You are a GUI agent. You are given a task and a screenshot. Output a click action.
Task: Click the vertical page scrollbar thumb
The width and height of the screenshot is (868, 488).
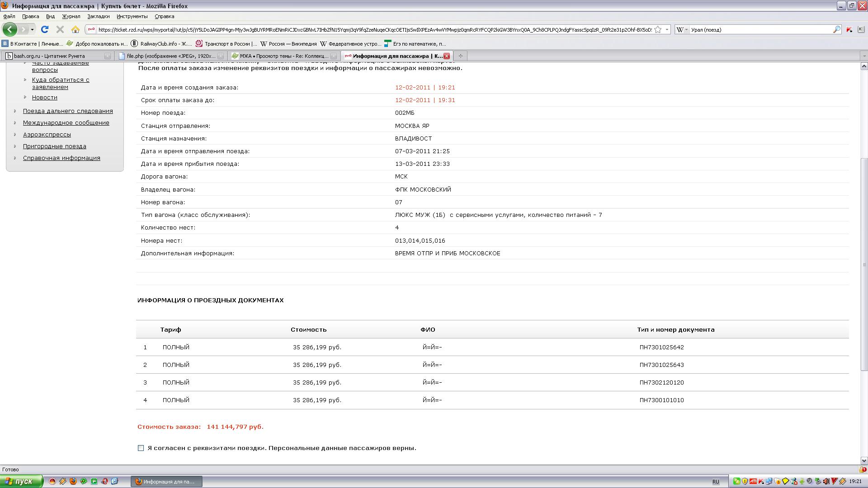[x=864, y=264]
